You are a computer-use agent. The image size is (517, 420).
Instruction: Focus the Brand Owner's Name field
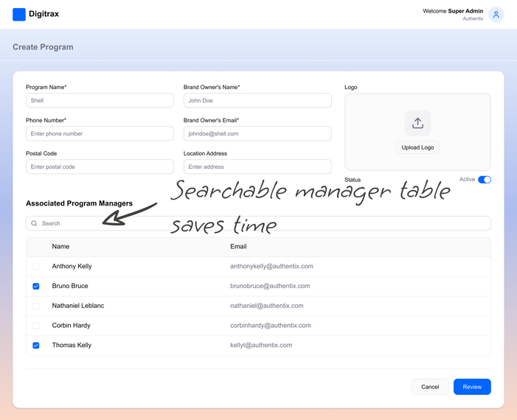pyautogui.click(x=257, y=100)
